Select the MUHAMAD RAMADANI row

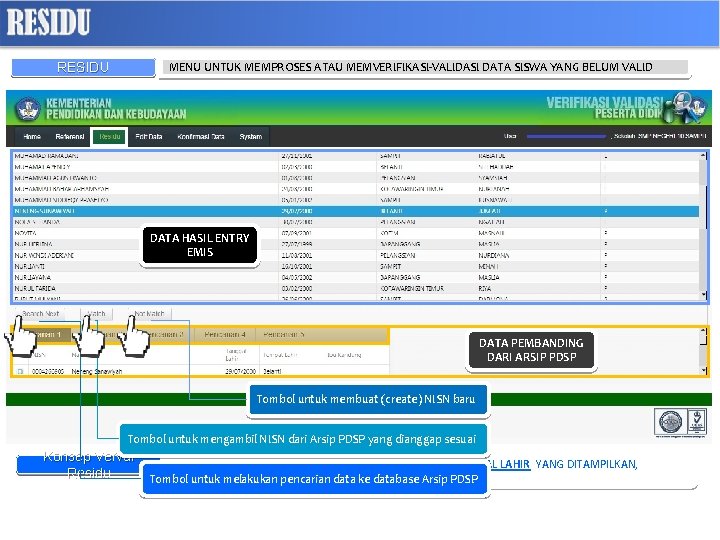[x=356, y=156]
